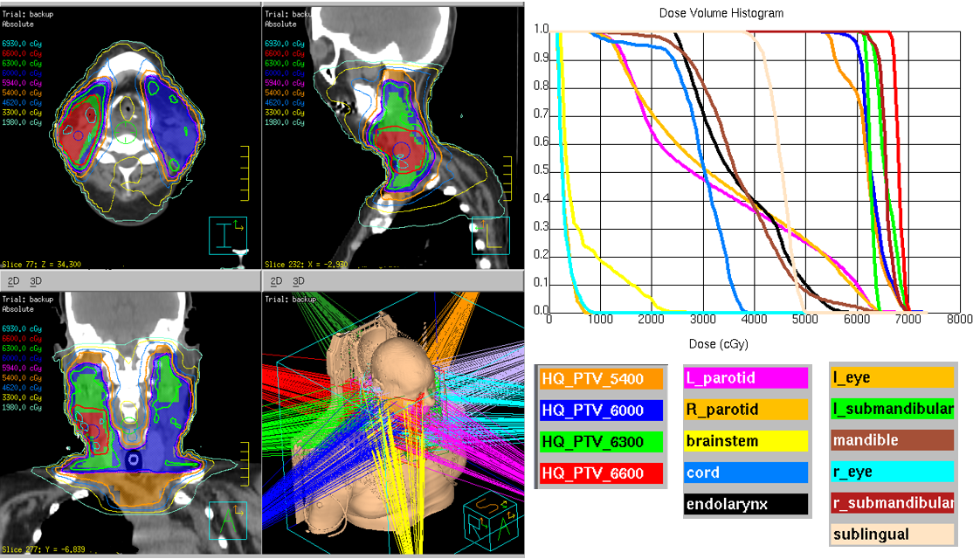Image resolution: width=980 pixels, height=559 pixels.
Task: Switch to 3D tab above the beam view
Action: [x=298, y=281]
